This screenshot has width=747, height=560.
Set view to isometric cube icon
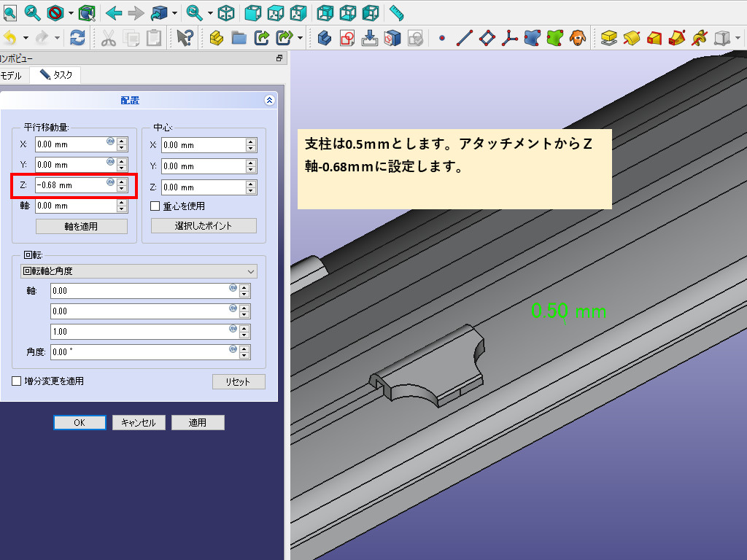(227, 12)
